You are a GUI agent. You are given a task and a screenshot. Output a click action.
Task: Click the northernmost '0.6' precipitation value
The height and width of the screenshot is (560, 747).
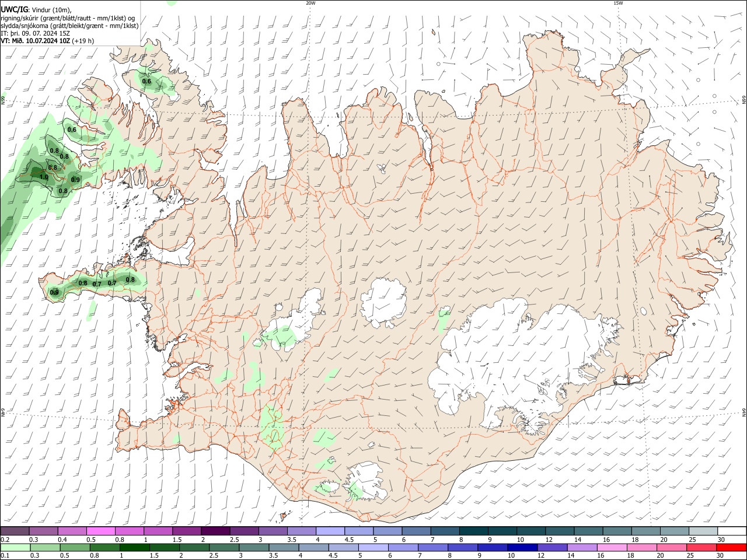[x=146, y=82]
